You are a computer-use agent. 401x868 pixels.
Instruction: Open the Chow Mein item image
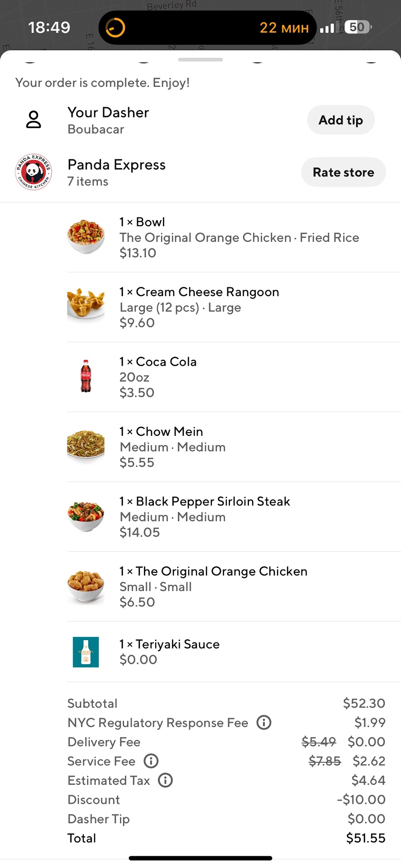tap(86, 446)
